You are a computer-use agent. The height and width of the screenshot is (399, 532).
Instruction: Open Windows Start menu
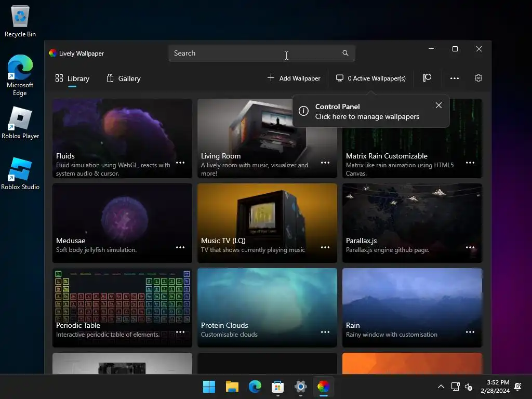tap(209, 387)
